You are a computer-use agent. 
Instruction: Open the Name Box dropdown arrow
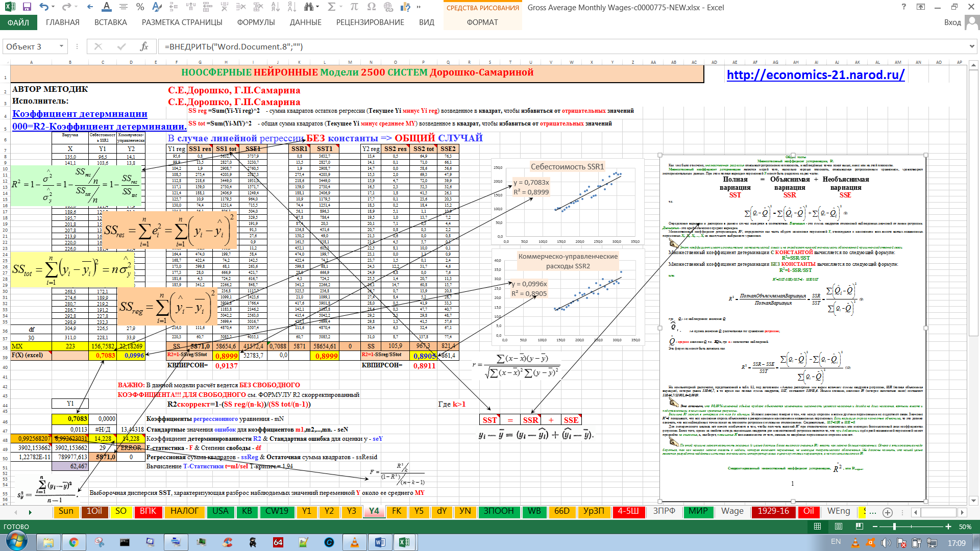61,46
